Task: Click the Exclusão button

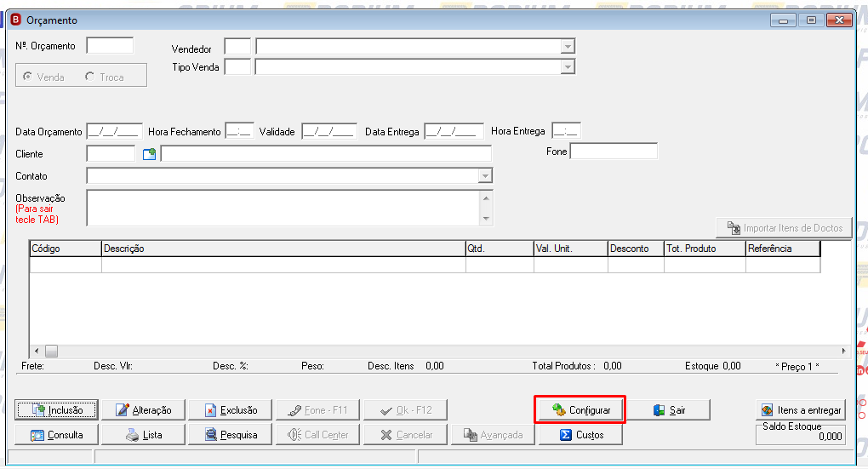Action: click(x=231, y=409)
